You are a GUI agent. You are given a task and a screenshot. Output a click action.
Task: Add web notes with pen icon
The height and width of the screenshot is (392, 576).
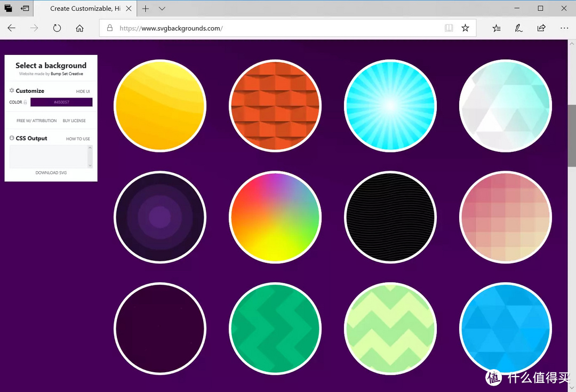point(519,28)
